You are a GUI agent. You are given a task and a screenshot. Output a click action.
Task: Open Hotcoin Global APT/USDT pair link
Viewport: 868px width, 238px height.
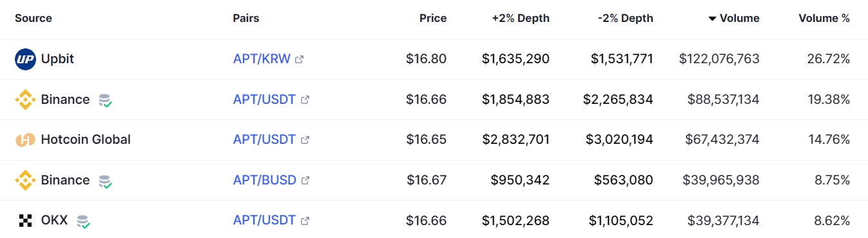point(264,139)
